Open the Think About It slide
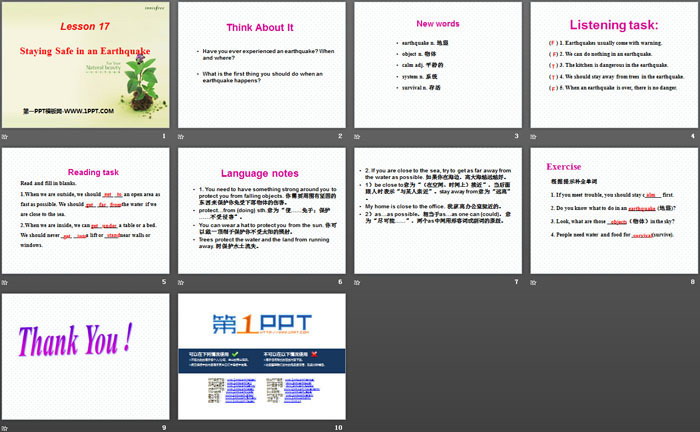This screenshot has width=700, height=432. pyautogui.click(x=261, y=64)
